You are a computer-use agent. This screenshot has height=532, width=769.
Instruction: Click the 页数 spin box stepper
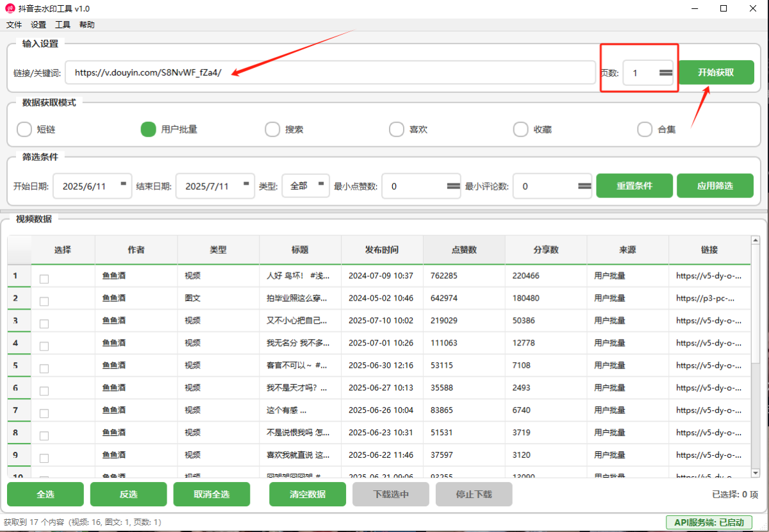[666, 73]
